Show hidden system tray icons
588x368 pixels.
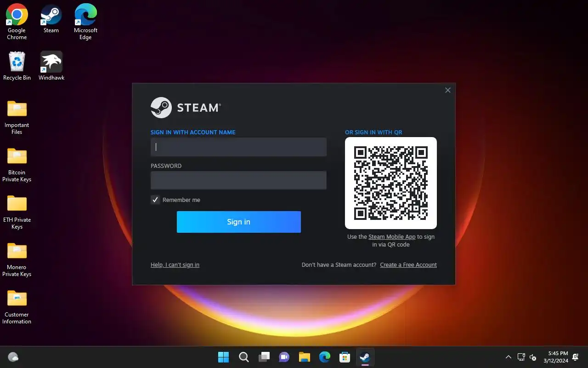click(509, 357)
